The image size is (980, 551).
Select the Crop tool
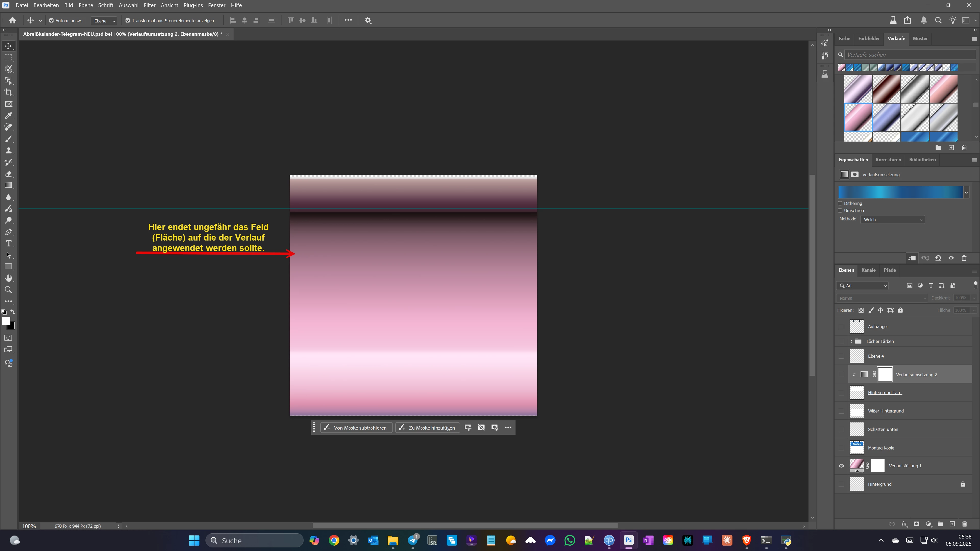tap(8, 92)
